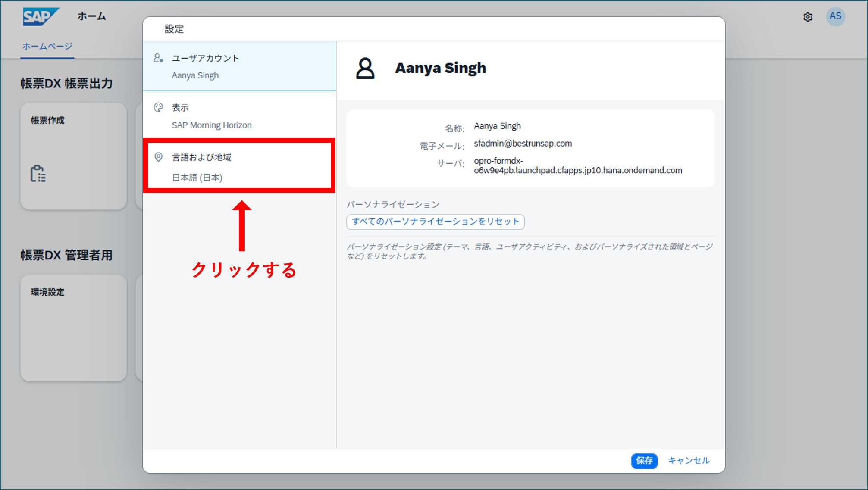Image resolution: width=868 pixels, height=490 pixels.
Task: Switch to ホームページ tab
Action: (x=47, y=46)
